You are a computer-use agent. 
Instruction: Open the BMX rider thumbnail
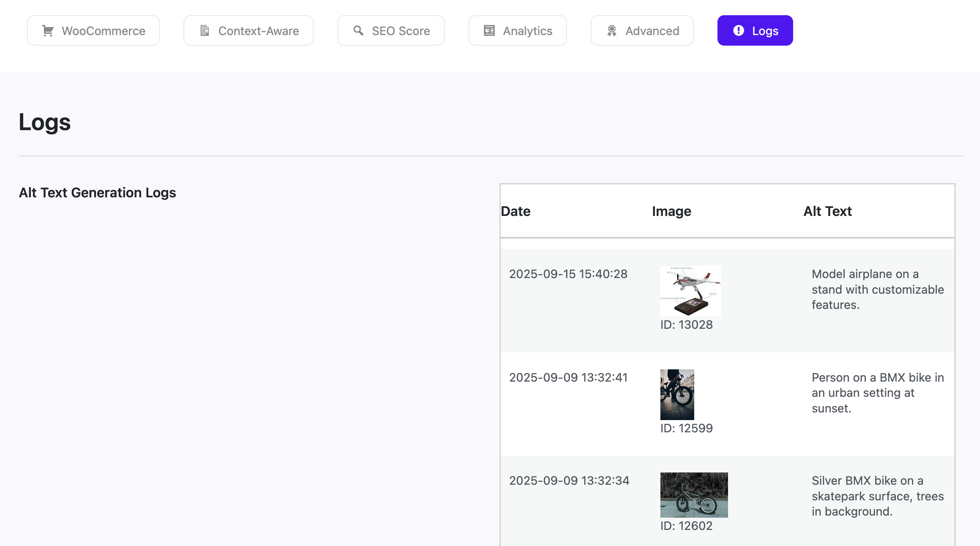pyautogui.click(x=677, y=394)
